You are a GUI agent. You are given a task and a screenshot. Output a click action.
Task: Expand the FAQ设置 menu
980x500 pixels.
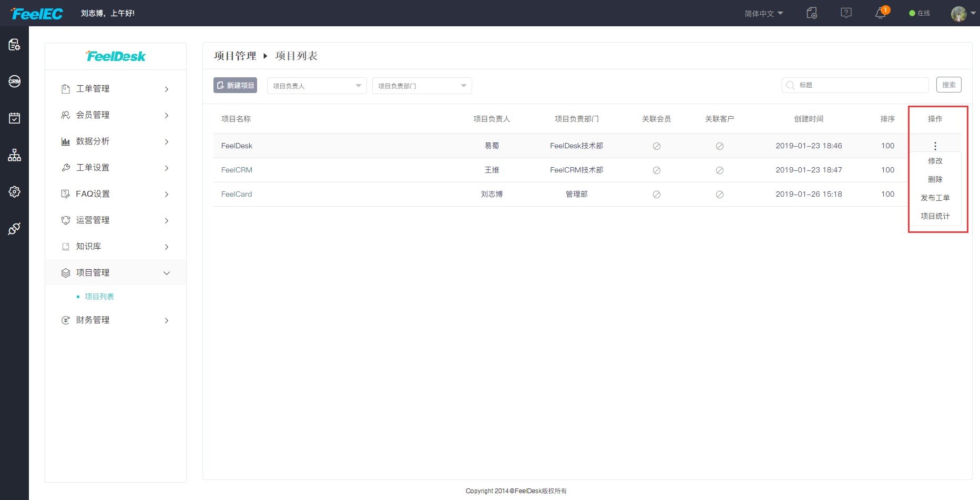[x=116, y=194]
